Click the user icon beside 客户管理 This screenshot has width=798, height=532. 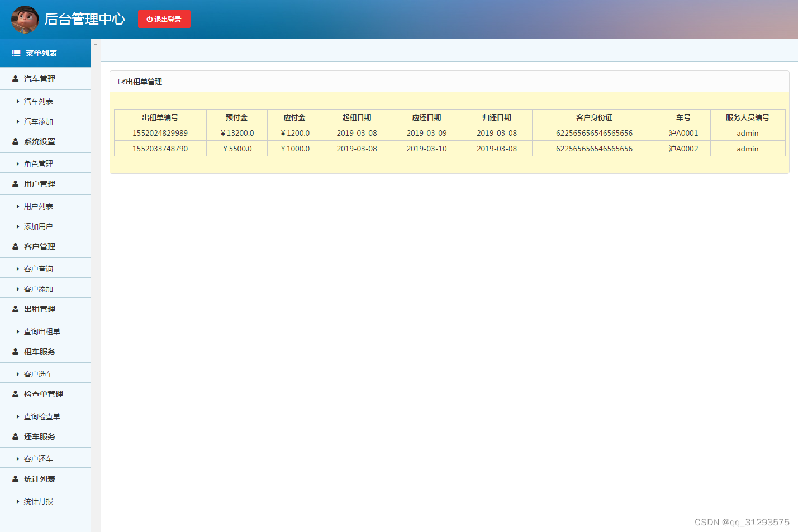coord(16,246)
